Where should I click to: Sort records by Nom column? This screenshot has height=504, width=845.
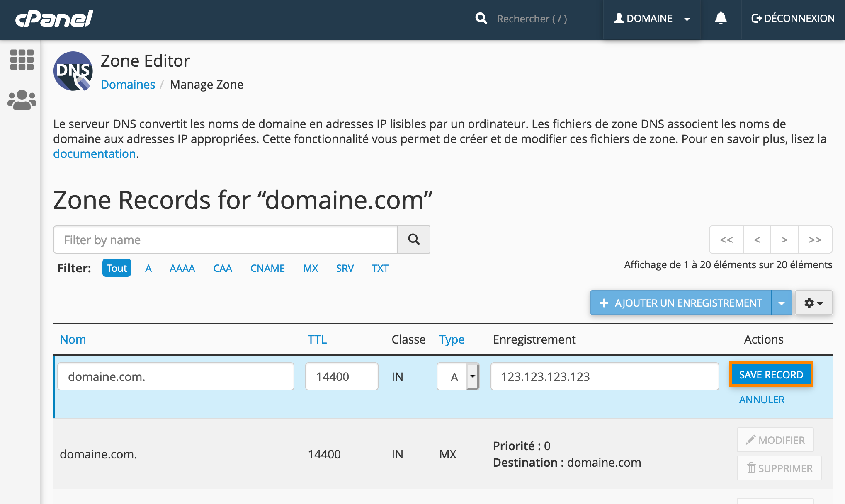[x=73, y=339]
